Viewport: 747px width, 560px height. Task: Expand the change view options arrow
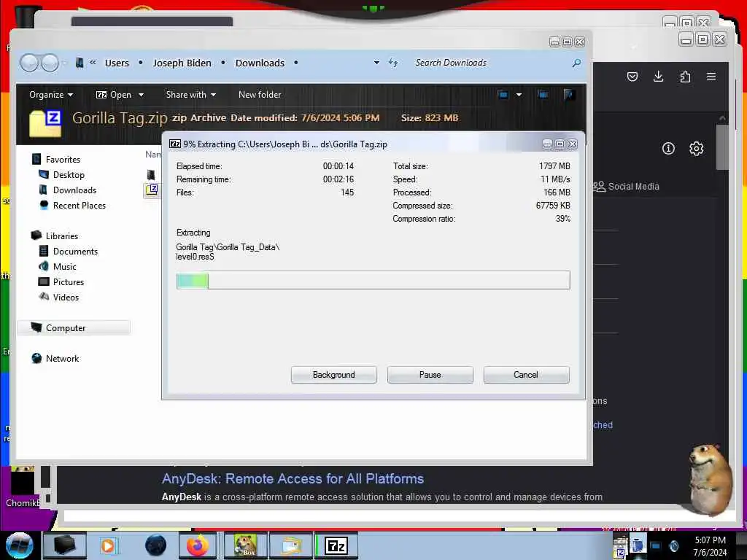pyautogui.click(x=519, y=94)
